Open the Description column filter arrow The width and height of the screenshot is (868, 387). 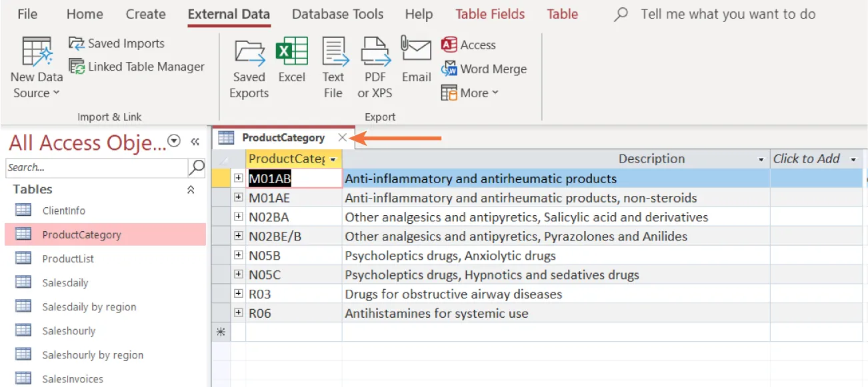[761, 159]
